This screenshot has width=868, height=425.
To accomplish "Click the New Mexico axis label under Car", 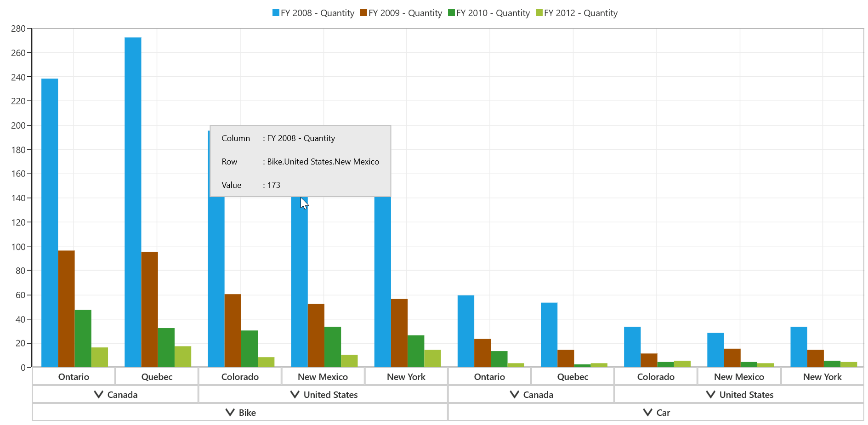I will pos(739,377).
